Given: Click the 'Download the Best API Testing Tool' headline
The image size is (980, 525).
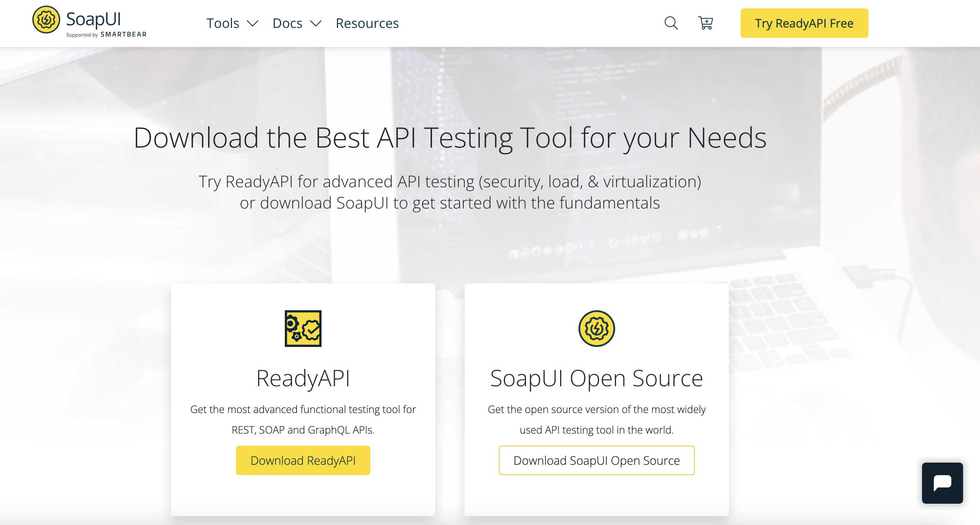Looking at the screenshot, I should click(450, 138).
